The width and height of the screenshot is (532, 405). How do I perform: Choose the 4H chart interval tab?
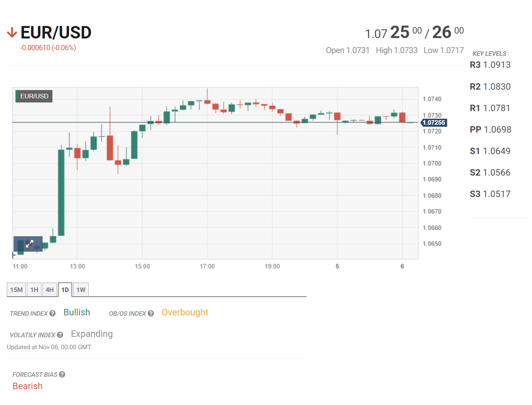50,290
